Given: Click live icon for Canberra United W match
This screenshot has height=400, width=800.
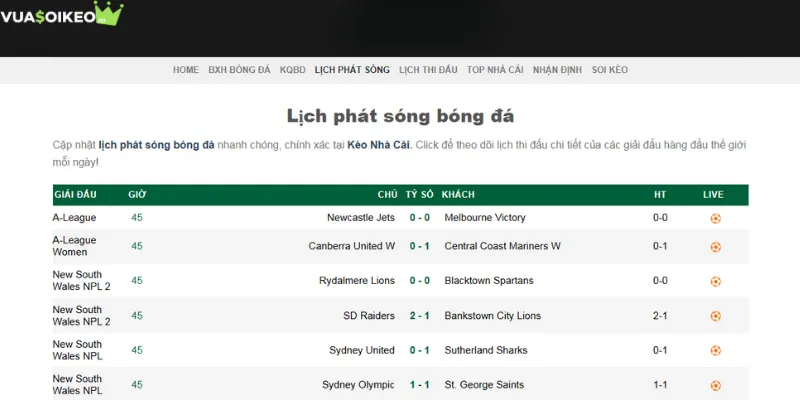Looking at the screenshot, I should pos(715,247).
